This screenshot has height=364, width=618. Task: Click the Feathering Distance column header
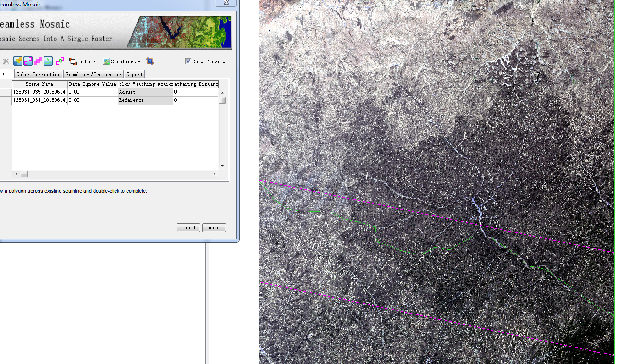196,84
